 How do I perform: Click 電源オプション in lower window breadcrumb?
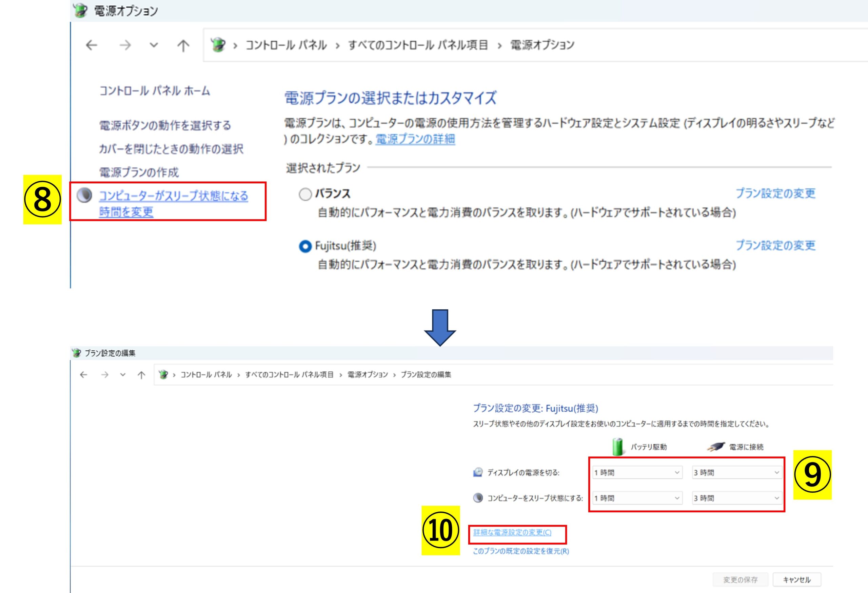pyautogui.click(x=368, y=375)
